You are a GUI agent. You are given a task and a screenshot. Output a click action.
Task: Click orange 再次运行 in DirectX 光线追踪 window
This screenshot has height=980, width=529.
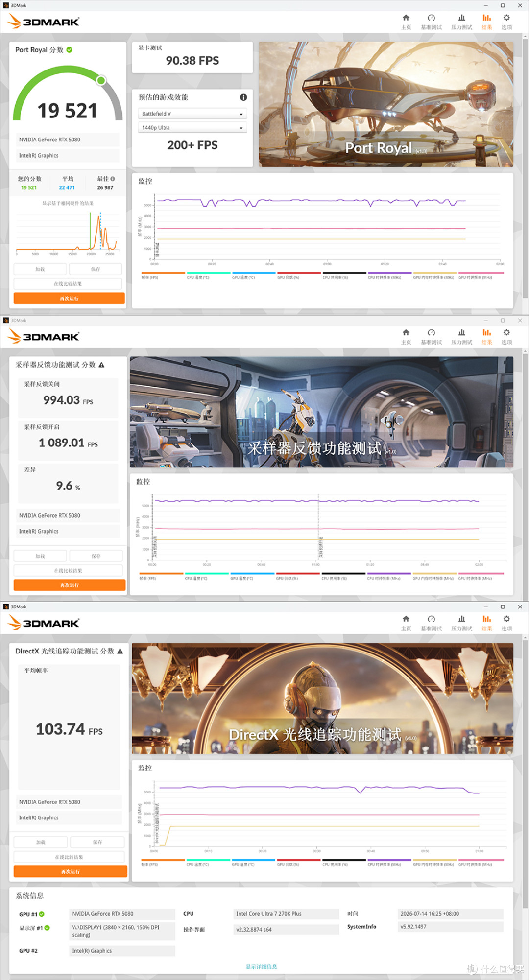pos(71,871)
